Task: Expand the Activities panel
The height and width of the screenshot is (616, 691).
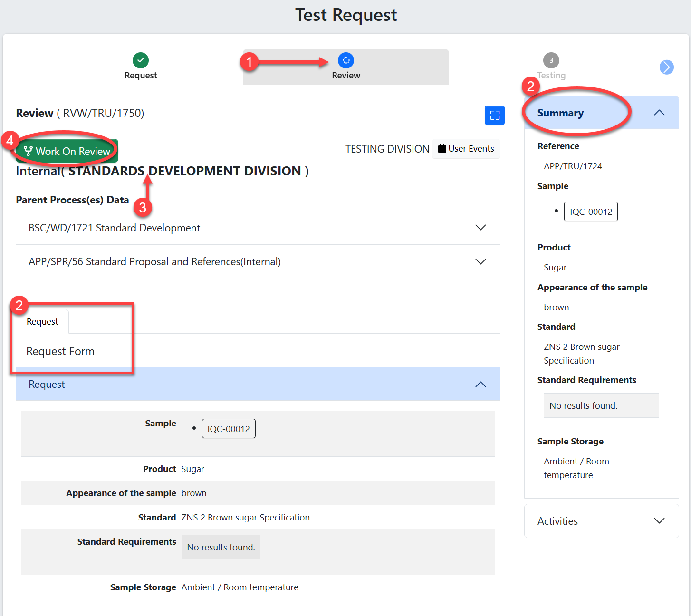Action: click(x=659, y=521)
